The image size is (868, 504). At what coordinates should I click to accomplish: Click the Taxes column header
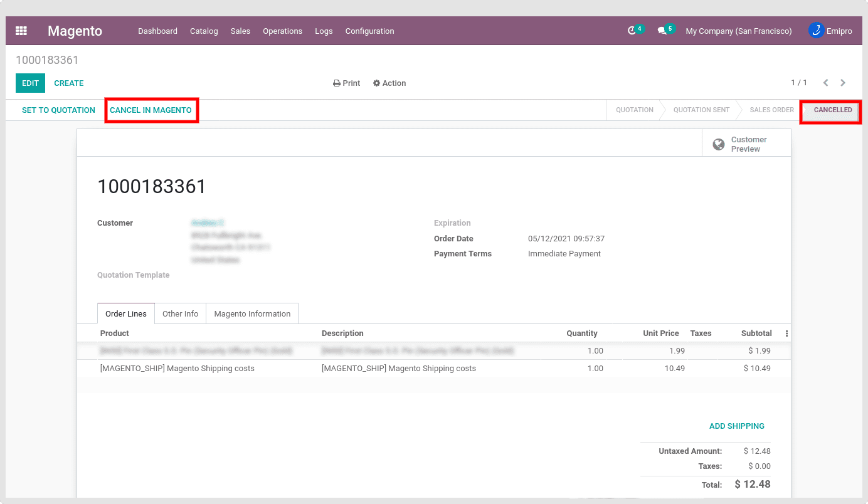[701, 333]
